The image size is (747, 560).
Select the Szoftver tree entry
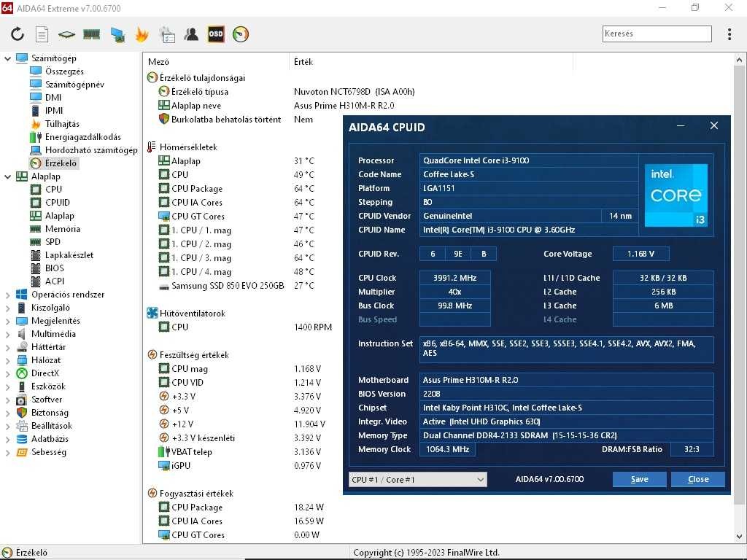(47, 400)
